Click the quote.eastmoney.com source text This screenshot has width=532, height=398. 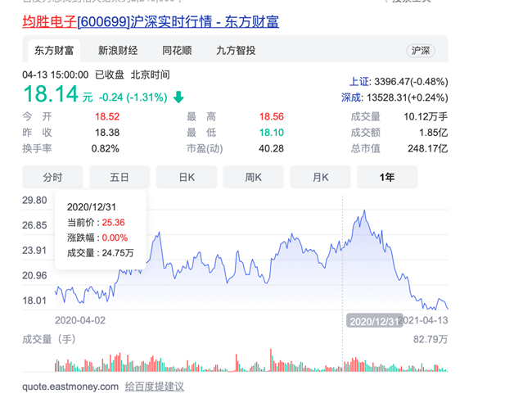70,387
